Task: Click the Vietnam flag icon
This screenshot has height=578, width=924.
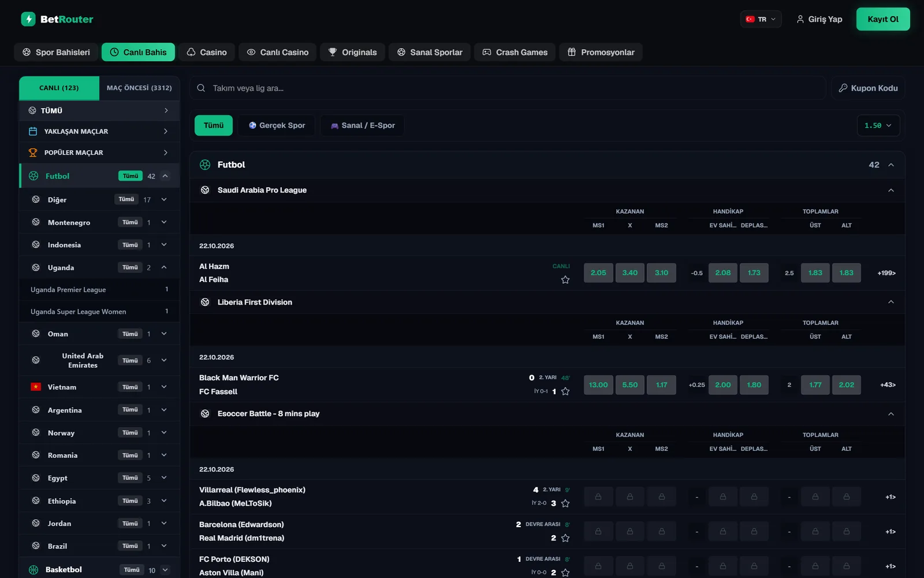Action: (36, 387)
